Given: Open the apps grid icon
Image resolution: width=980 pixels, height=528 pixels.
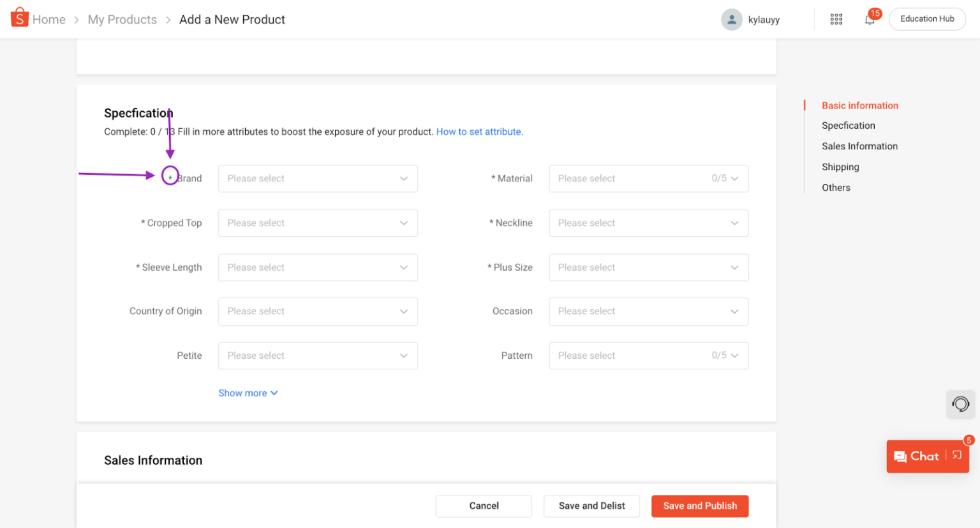Looking at the screenshot, I should pyautogui.click(x=836, y=19).
